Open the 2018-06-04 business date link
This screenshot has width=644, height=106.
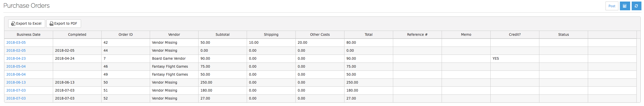coord(16,74)
